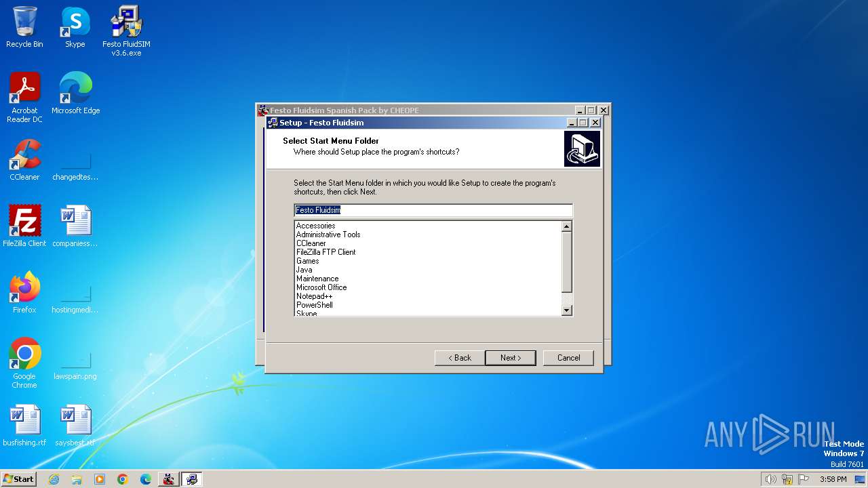Open CCleaner desktop shortcut
This screenshot has height=488, width=868.
24,159
